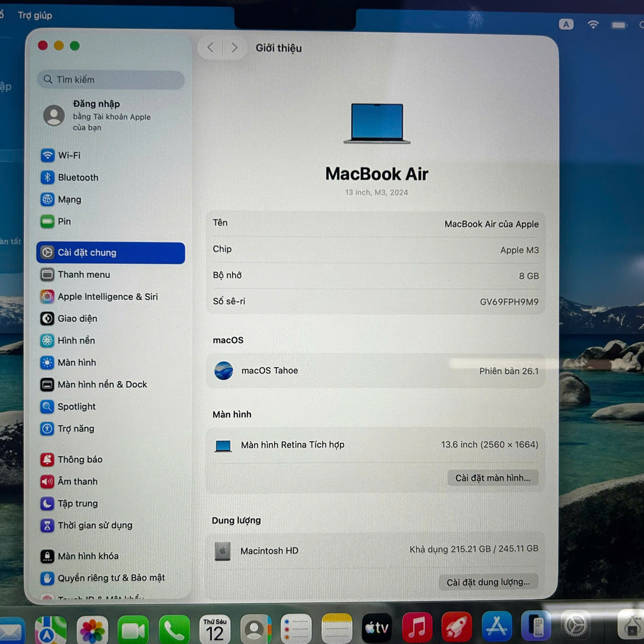
Task: Open Thông báo notifications settings
Action: click(x=80, y=460)
